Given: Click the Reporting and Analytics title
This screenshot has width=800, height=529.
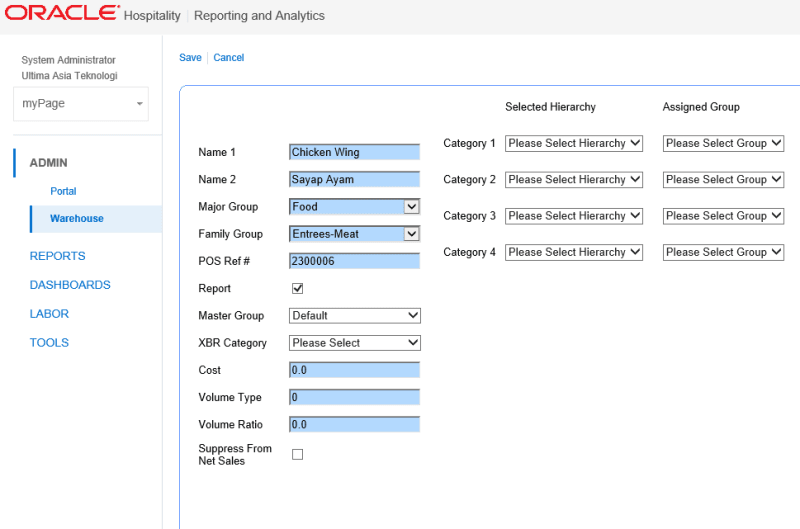Looking at the screenshot, I should [259, 16].
